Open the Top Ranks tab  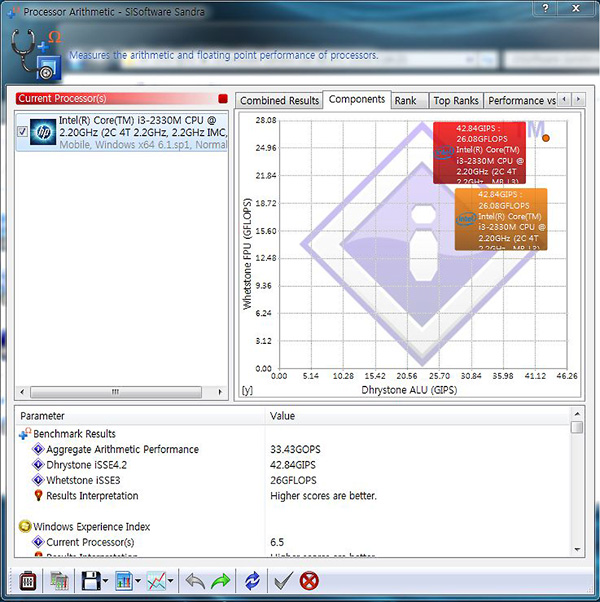pyautogui.click(x=456, y=101)
